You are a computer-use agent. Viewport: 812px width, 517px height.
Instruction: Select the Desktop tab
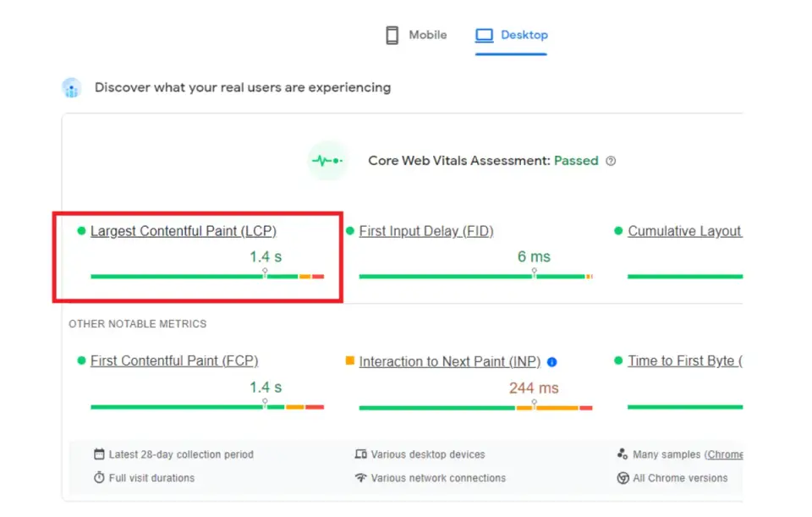point(511,36)
